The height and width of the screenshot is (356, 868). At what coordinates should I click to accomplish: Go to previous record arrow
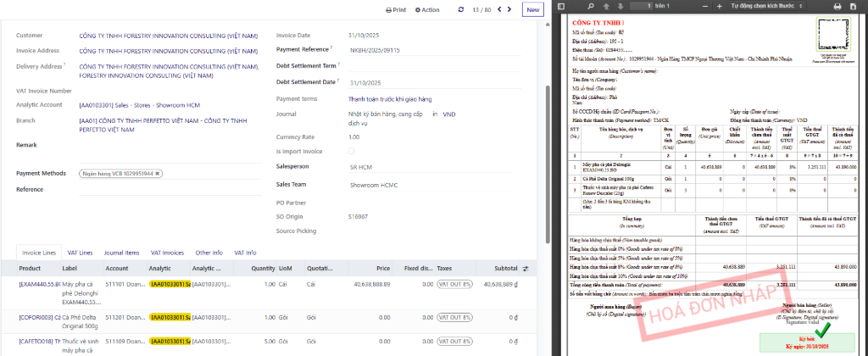(500, 10)
